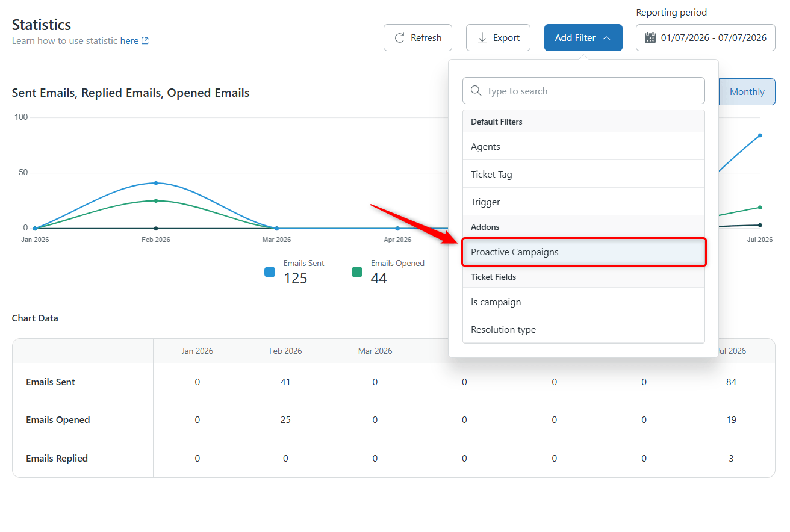The height and width of the screenshot is (532, 790).
Task: Click the calendar icon in reporting period
Action: click(x=650, y=38)
